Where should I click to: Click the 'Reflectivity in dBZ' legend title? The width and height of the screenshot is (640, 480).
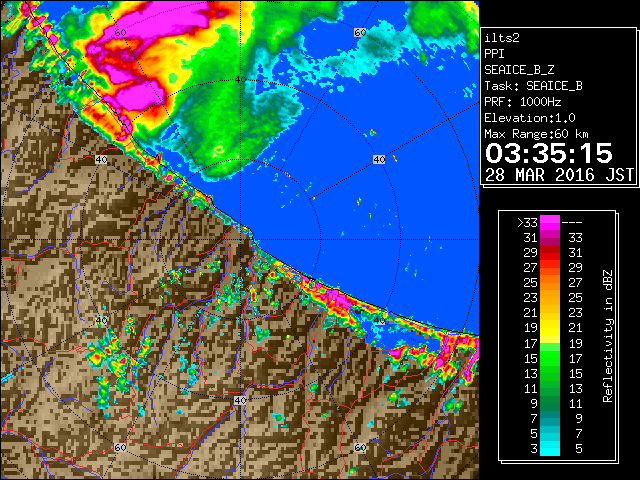608,336
